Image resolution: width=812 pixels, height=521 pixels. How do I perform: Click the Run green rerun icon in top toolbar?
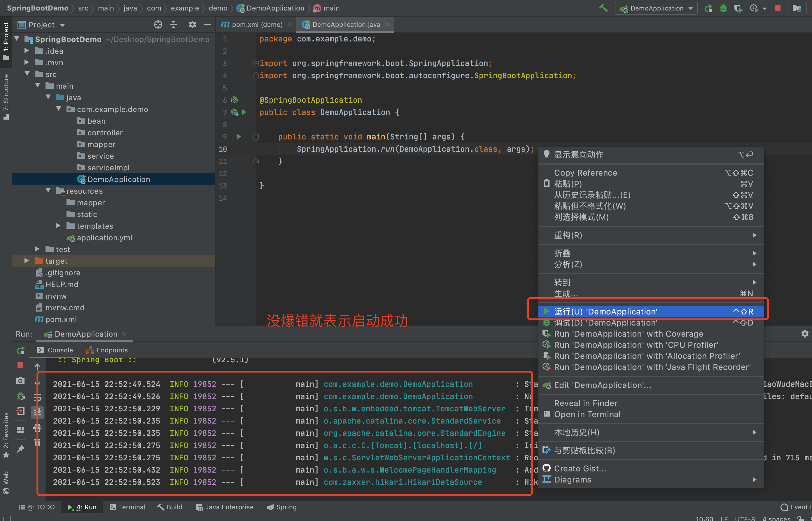coord(708,8)
